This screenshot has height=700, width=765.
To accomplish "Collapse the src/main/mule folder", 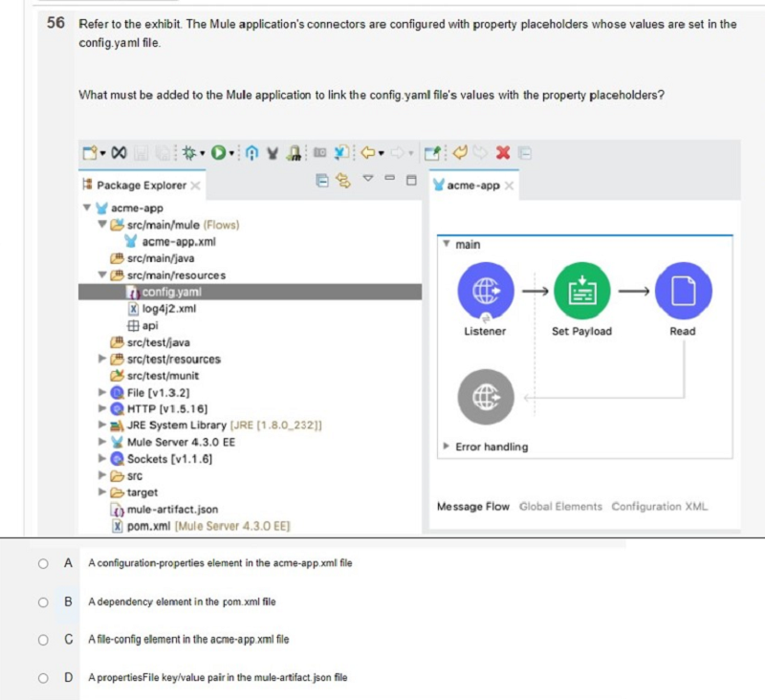I will 102,225.
